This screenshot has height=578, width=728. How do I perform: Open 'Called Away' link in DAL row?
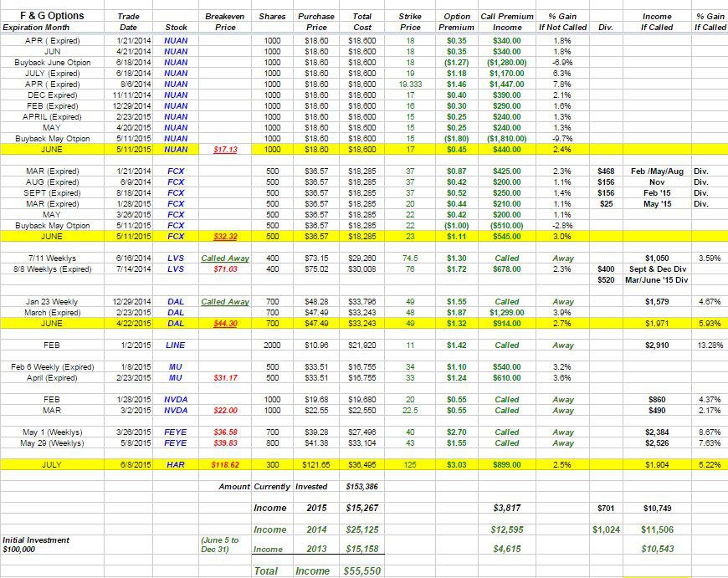coord(225,302)
